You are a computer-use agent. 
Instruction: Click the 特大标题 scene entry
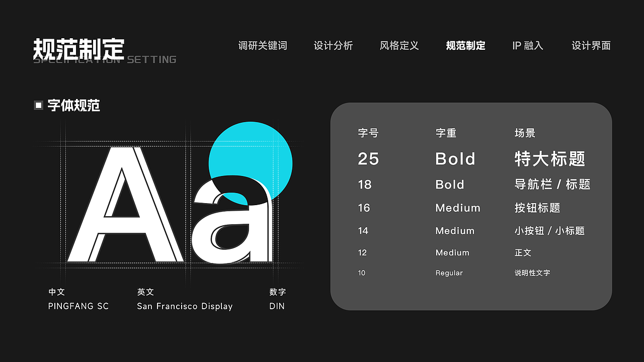(x=550, y=159)
